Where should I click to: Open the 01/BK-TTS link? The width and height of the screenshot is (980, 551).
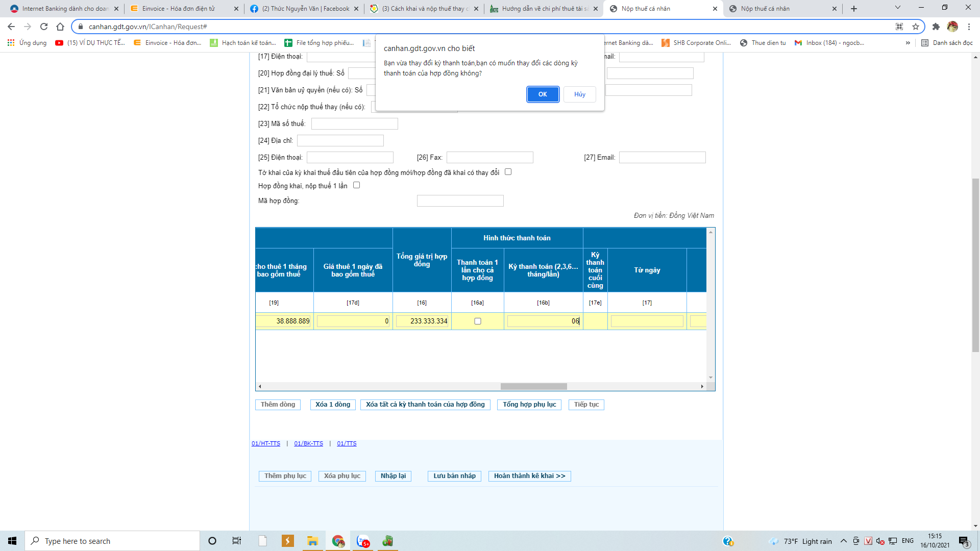click(308, 443)
